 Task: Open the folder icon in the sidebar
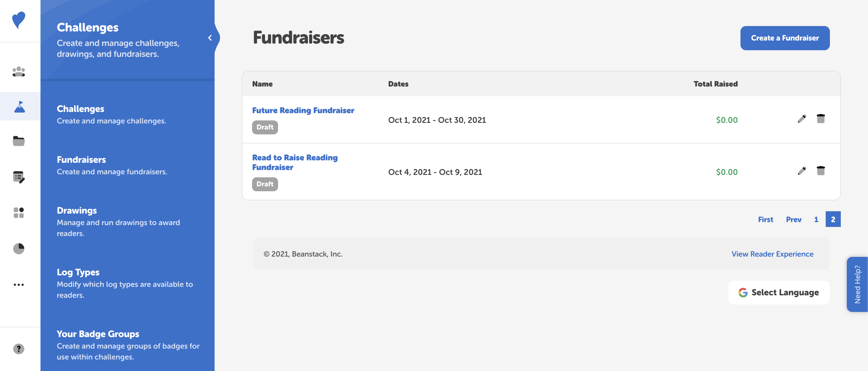(x=19, y=141)
